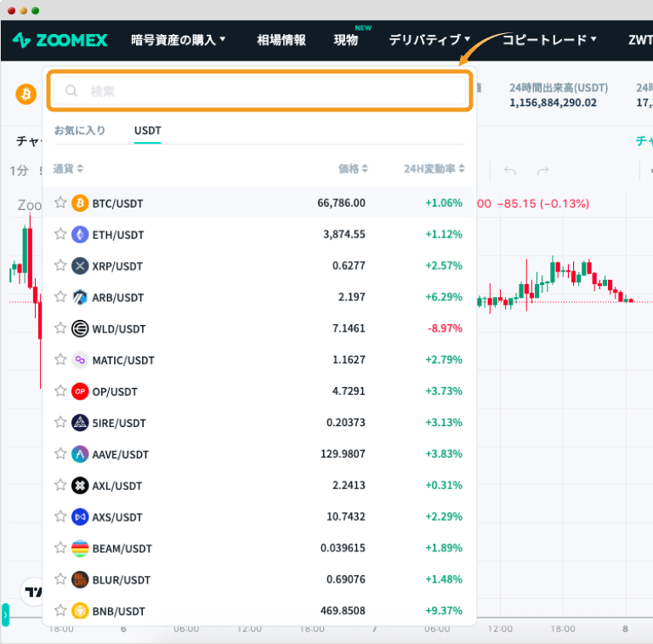Image resolution: width=653 pixels, height=644 pixels.
Task: Star the AXS/USDT pair
Action: [x=60, y=516]
